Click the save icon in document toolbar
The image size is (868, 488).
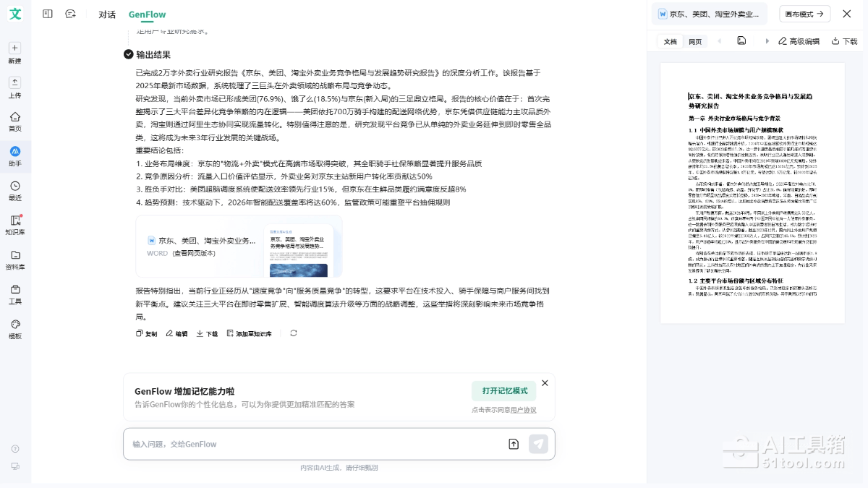tap(741, 40)
